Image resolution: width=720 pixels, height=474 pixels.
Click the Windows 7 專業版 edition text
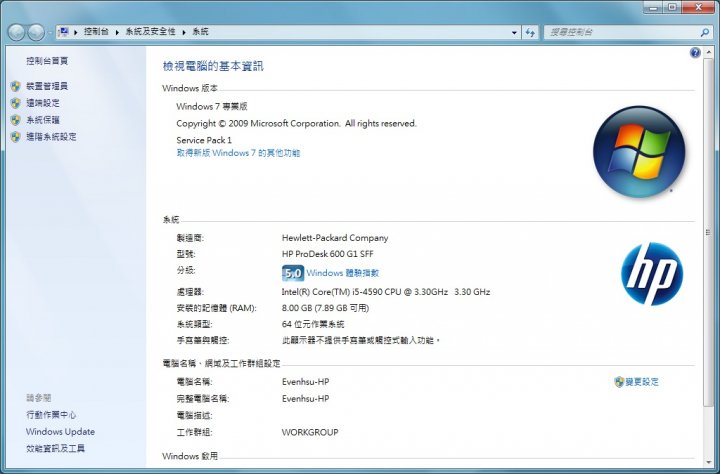[212, 107]
